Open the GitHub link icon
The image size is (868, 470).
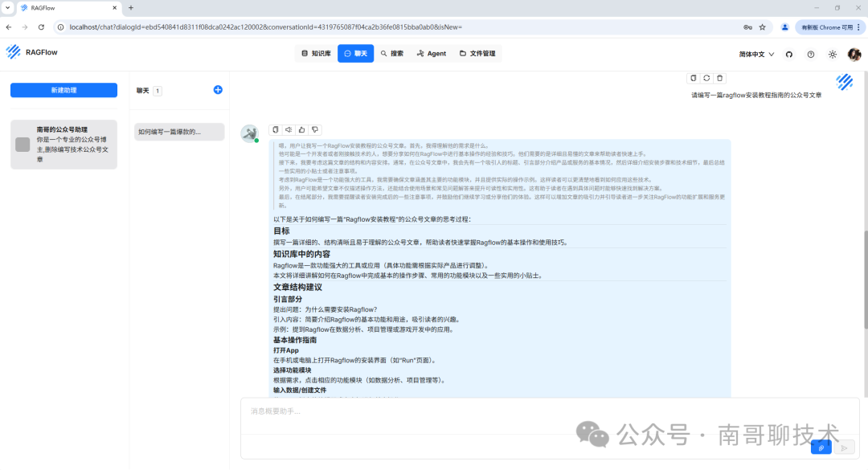789,55
